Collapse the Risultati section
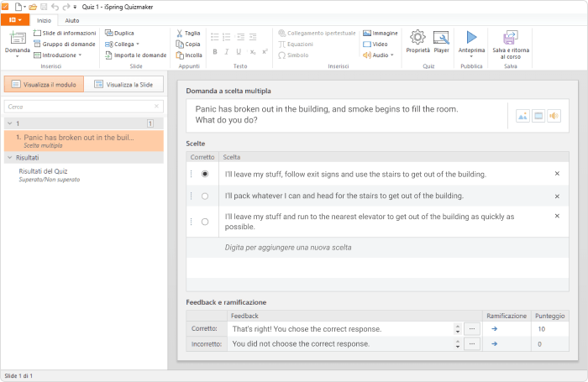588x382 pixels. click(x=10, y=158)
